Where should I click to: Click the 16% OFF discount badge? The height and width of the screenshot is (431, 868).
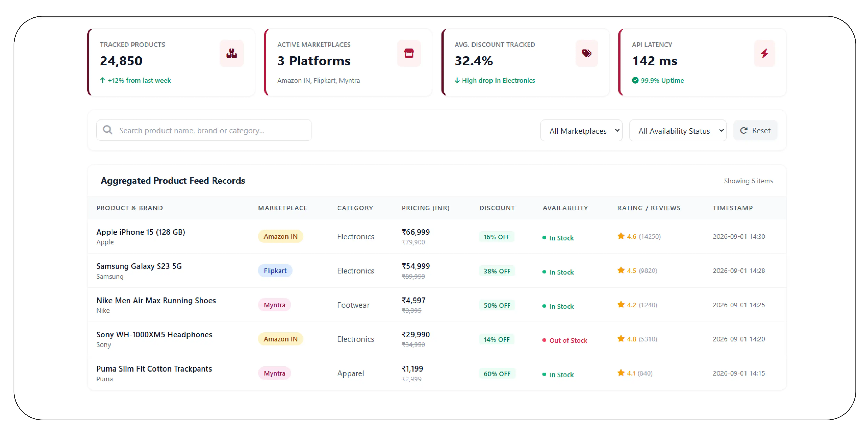[x=496, y=237]
